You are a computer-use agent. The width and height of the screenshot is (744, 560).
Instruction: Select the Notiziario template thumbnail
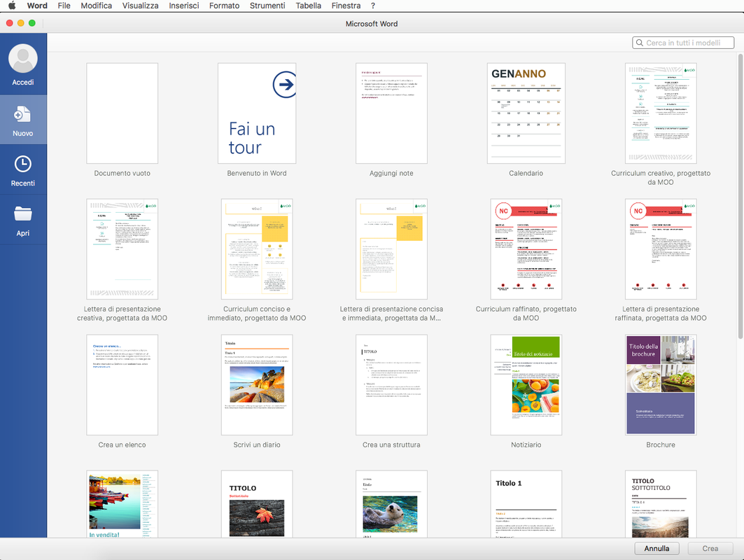coord(526,385)
